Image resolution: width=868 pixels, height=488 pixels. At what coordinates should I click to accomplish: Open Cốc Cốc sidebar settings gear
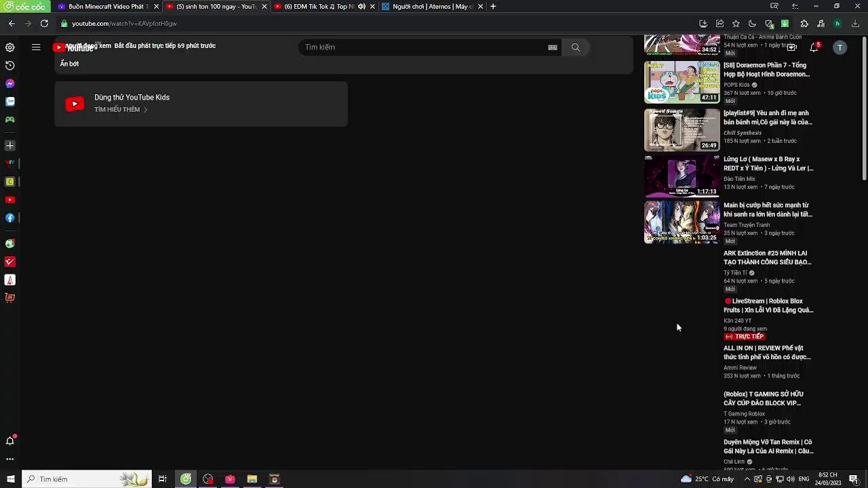tap(10, 47)
